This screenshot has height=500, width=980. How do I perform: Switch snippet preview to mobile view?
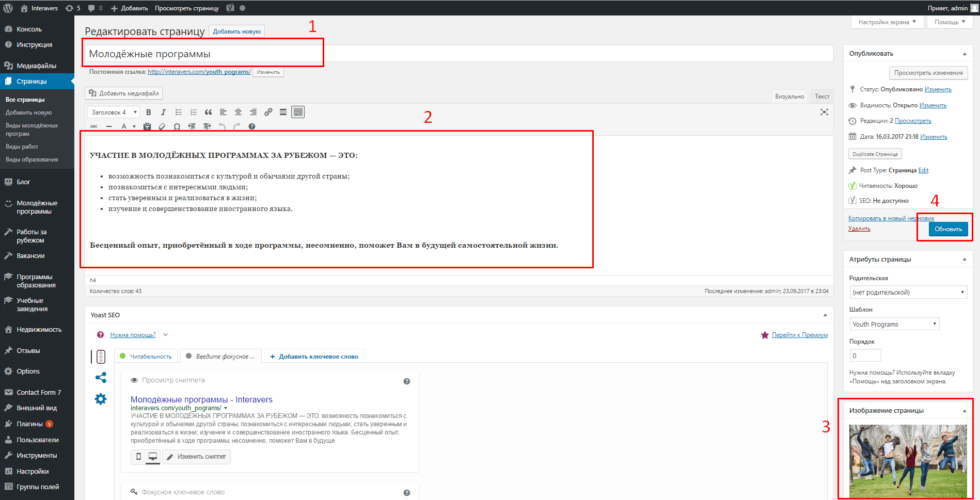(x=138, y=457)
